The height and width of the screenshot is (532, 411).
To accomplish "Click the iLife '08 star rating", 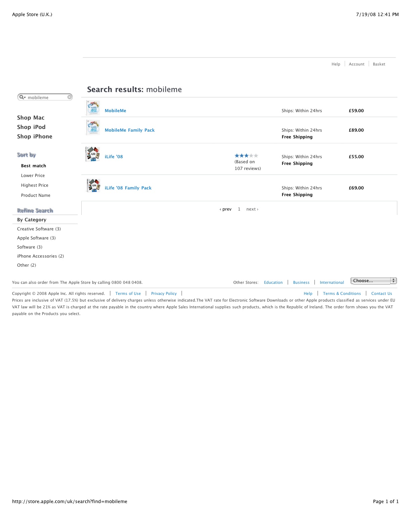I will coord(246,156).
